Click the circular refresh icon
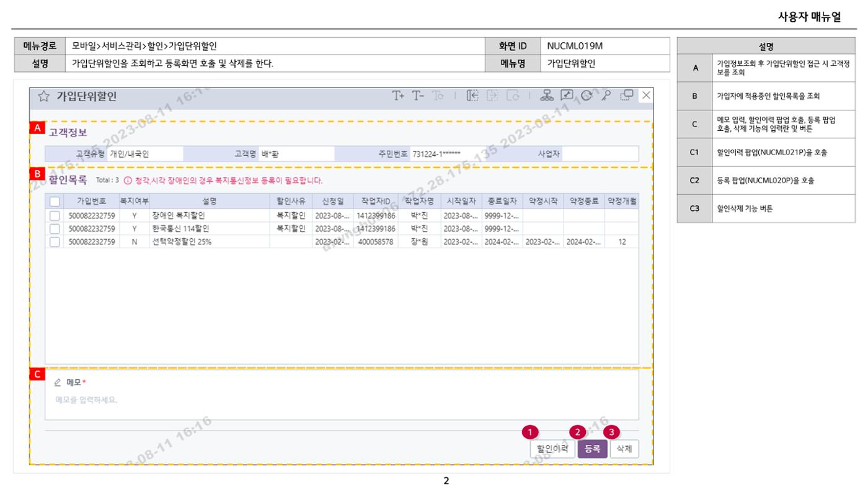 (587, 96)
